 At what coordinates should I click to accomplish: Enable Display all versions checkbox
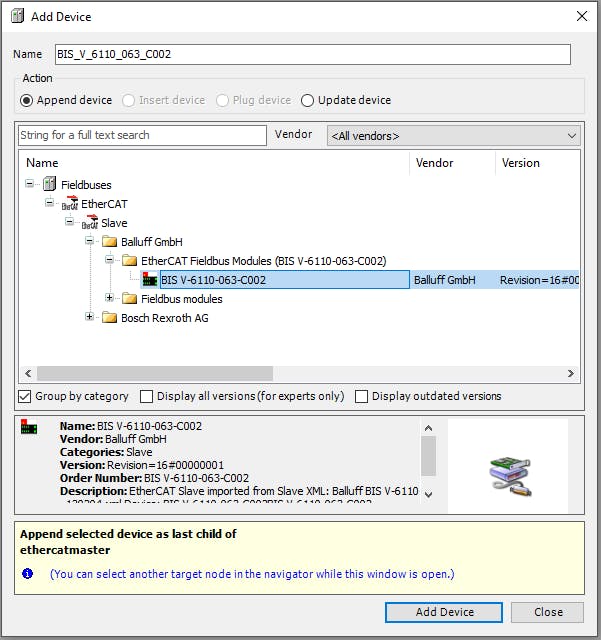[146, 396]
